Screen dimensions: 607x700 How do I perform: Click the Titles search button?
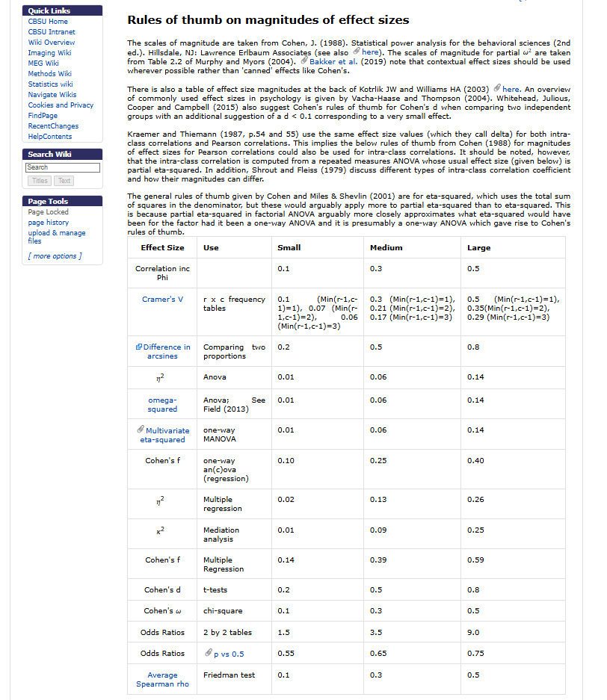pos(40,181)
